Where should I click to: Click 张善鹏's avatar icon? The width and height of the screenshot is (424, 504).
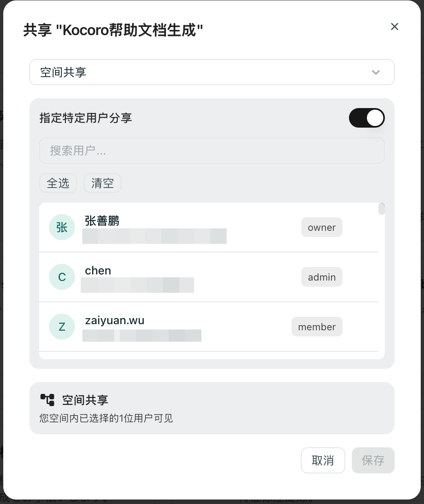(x=62, y=227)
